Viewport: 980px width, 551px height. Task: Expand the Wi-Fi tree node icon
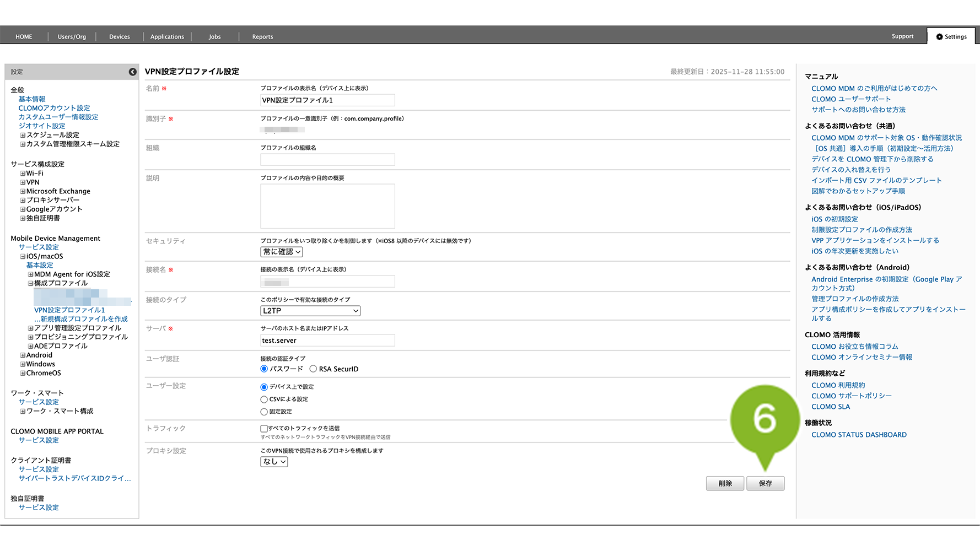23,174
